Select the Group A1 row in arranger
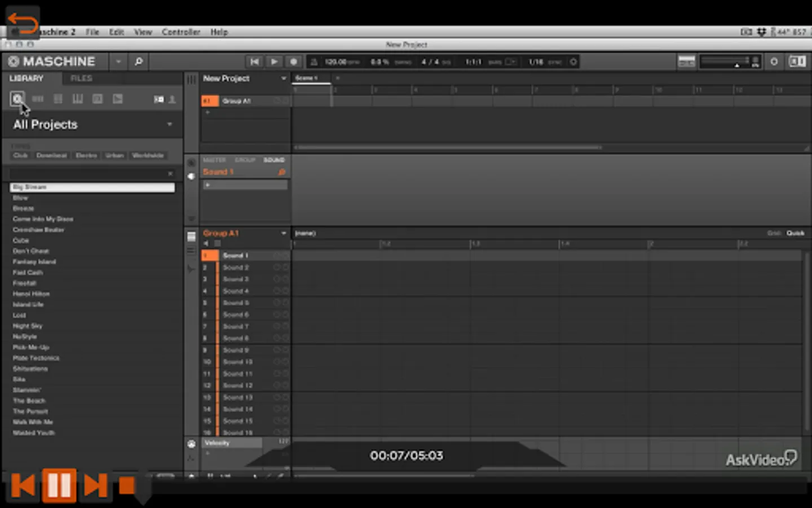 point(245,100)
